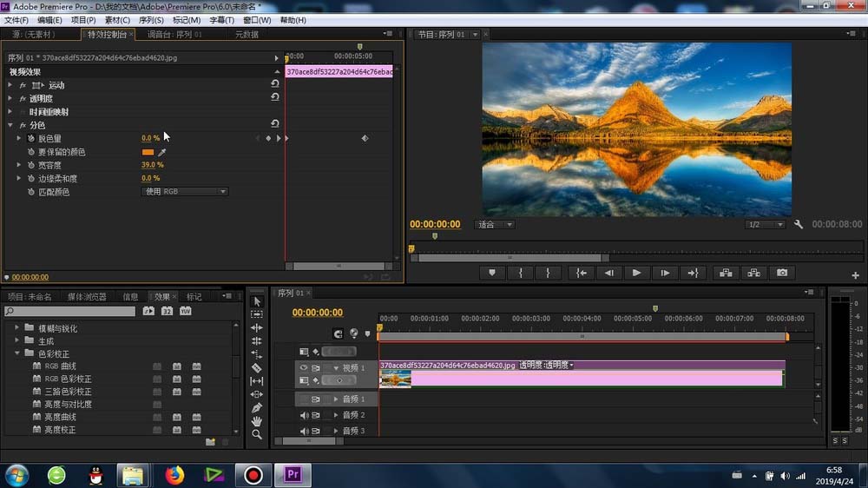Click the orange 要保留的颜色 swatch
This screenshot has width=868, height=488.
pyautogui.click(x=148, y=152)
